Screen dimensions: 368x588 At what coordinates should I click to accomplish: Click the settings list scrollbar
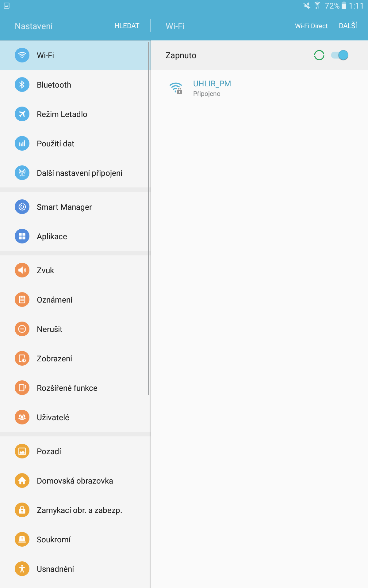tap(149, 218)
